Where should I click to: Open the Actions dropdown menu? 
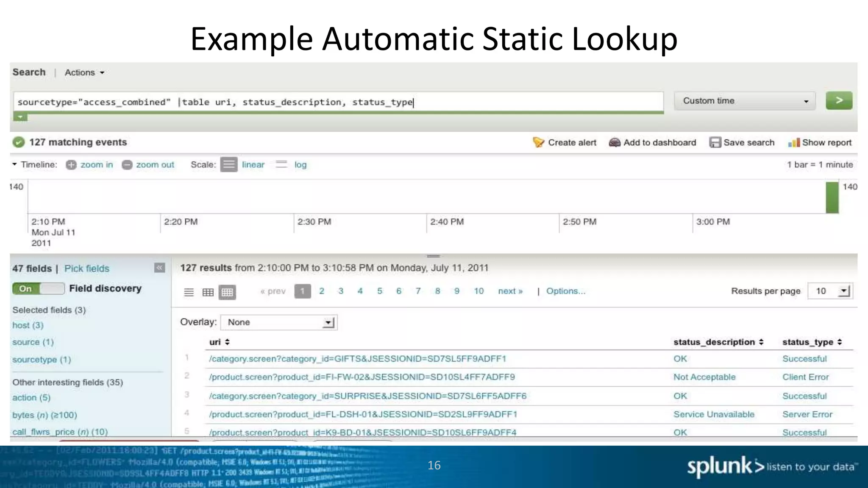click(84, 72)
